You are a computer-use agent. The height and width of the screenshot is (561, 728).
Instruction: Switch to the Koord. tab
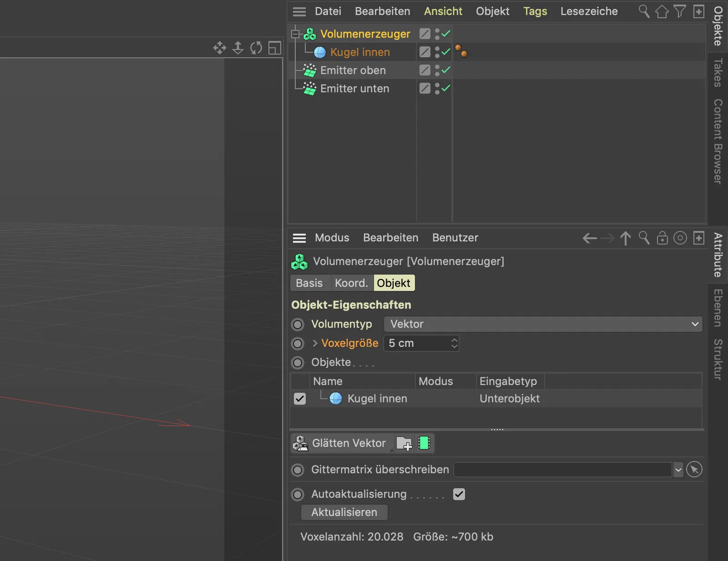(x=351, y=283)
